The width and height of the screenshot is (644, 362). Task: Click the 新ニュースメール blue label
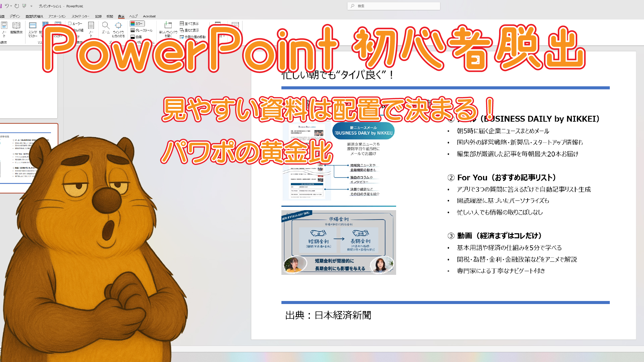point(363,131)
